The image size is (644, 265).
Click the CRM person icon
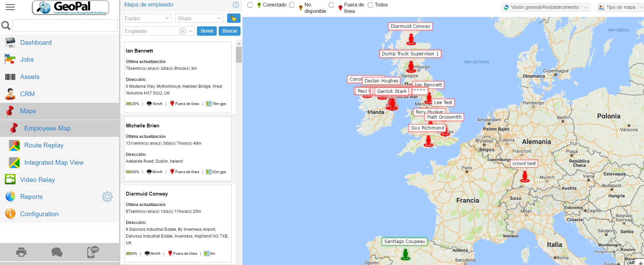click(x=10, y=94)
